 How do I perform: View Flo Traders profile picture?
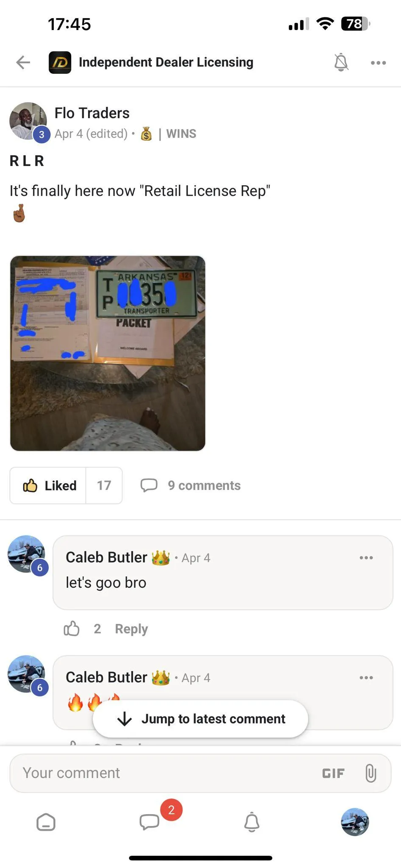point(28,121)
